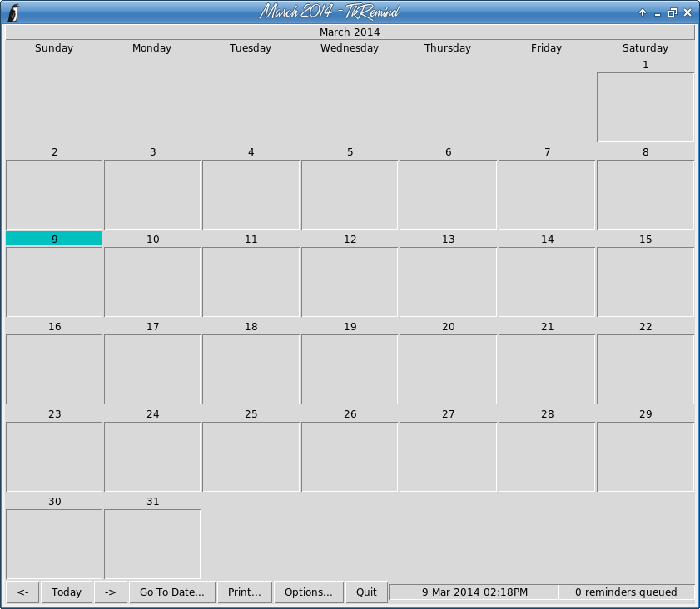700x609 pixels.
Task: Click the Tuesday column heading
Action: click(251, 47)
